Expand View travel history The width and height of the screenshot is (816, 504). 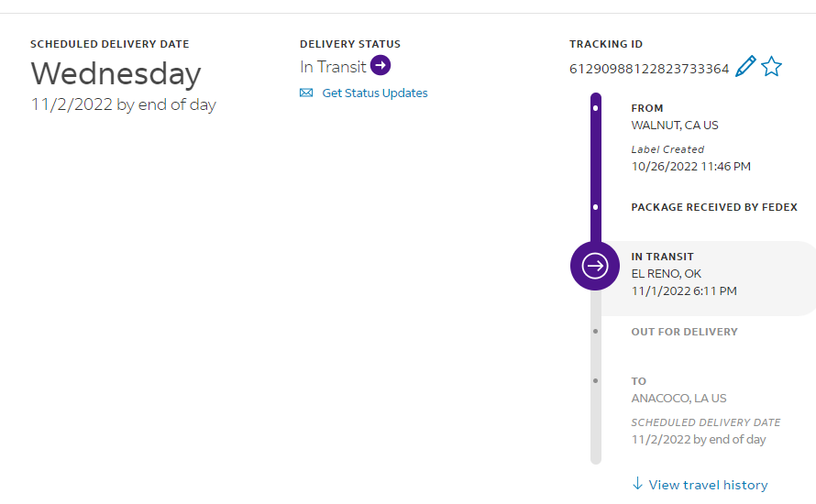708,485
